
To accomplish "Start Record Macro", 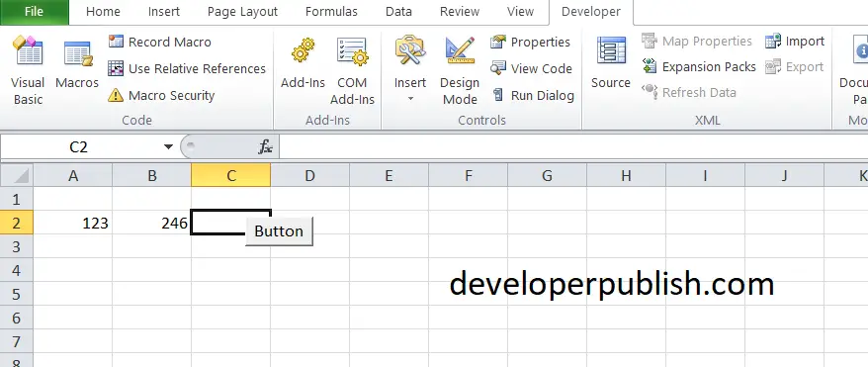I will tap(160, 43).
